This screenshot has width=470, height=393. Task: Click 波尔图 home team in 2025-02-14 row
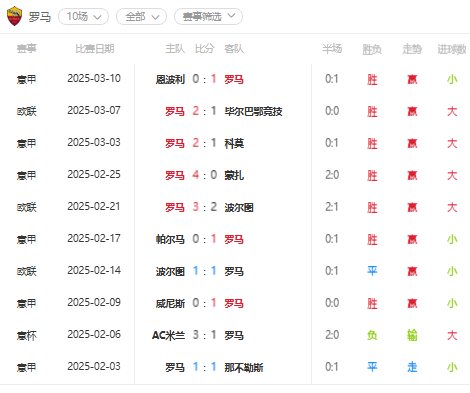170,271
